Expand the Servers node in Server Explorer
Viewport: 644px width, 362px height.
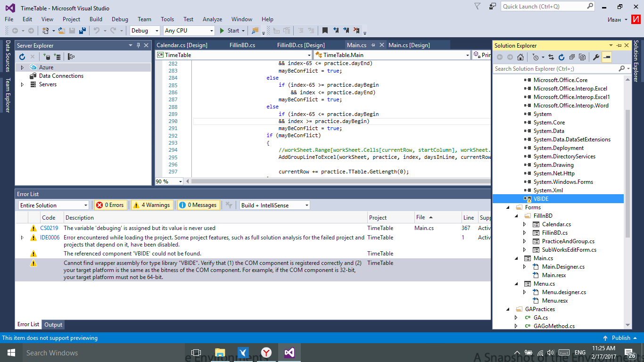22,84
